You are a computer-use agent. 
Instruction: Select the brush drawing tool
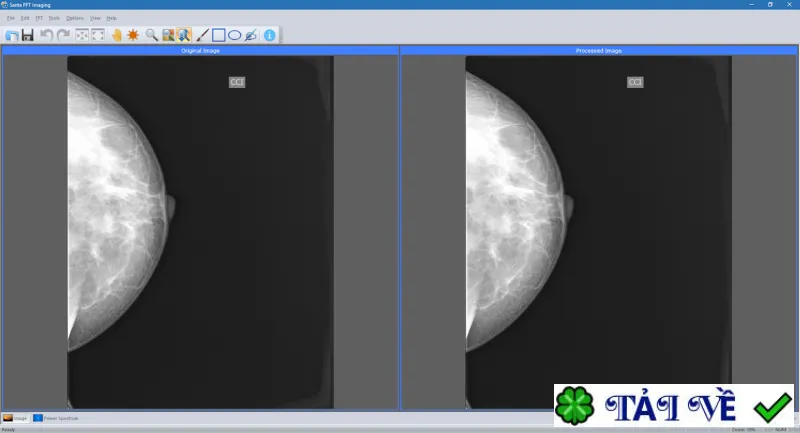click(x=203, y=35)
